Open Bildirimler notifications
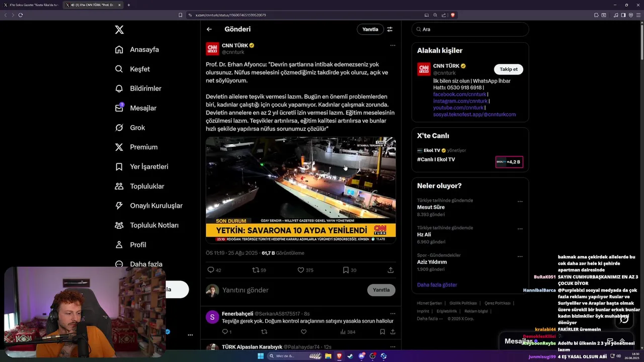Image resolution: width=644 pixels, height=362 pixels. [138, 88]
